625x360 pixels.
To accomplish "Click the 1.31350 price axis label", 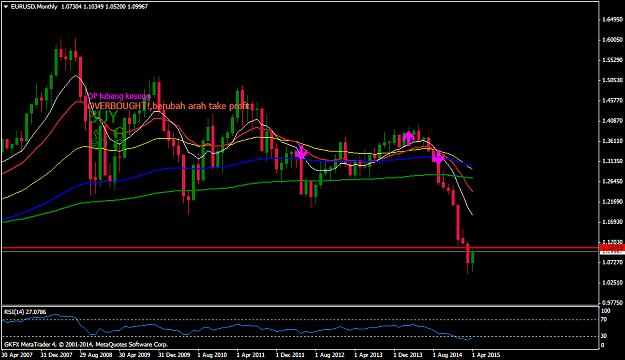I will click(613, 161).
